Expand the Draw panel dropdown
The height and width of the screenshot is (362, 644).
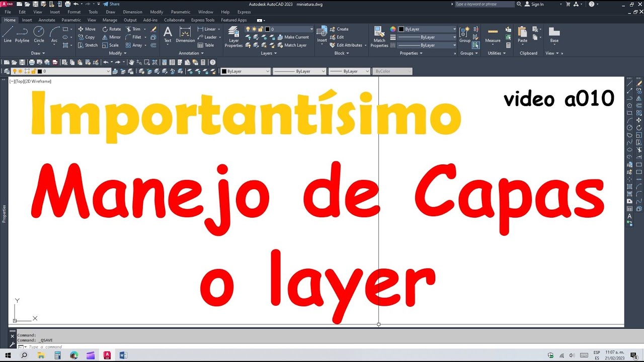[x=38, y=53]
